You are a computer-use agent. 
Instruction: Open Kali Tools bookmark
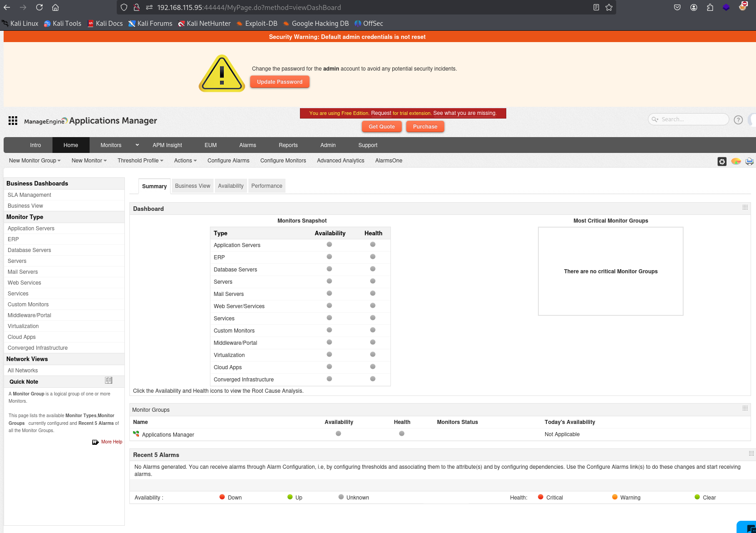62,24
